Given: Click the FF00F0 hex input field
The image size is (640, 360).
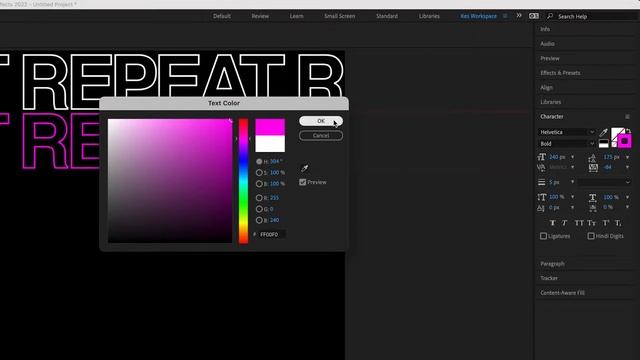Looking at the screenshot, I should coord(272,234).
